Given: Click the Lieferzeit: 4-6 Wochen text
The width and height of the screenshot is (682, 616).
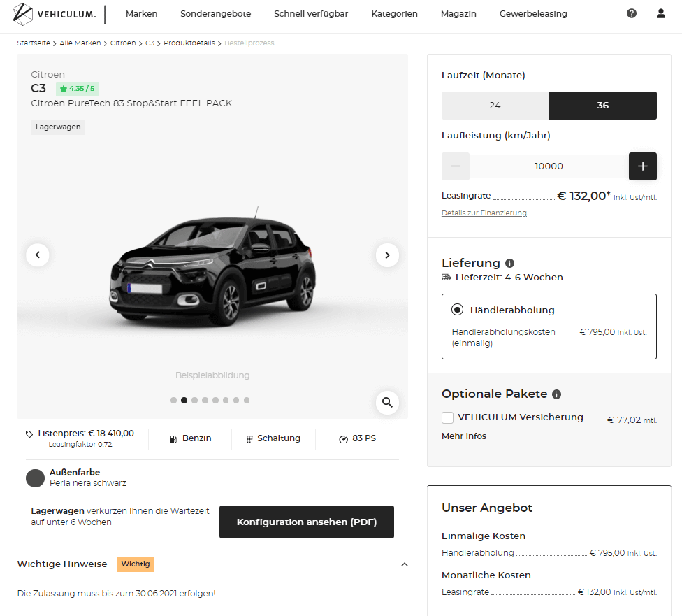Looking at the screenshot, I should pyautogui.click(x=509, y=278).
